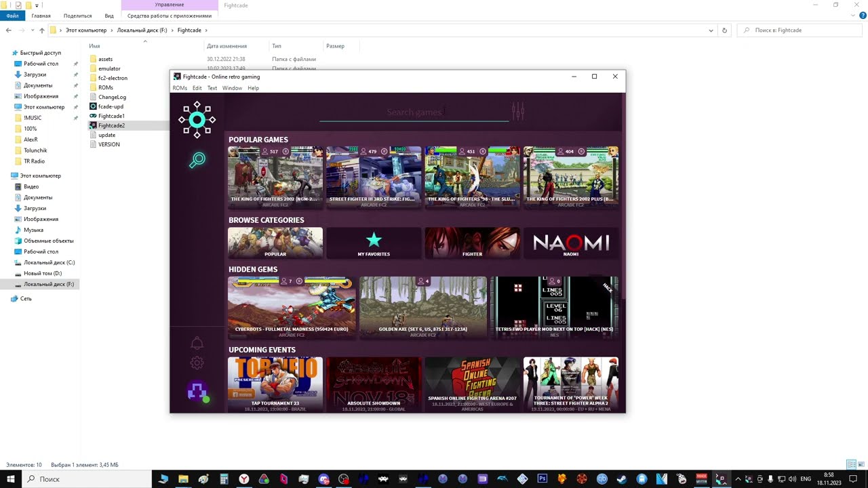This screenshot has width=868, height=488.
Task: Browse the NAOMI category
Action: point(570,243)
